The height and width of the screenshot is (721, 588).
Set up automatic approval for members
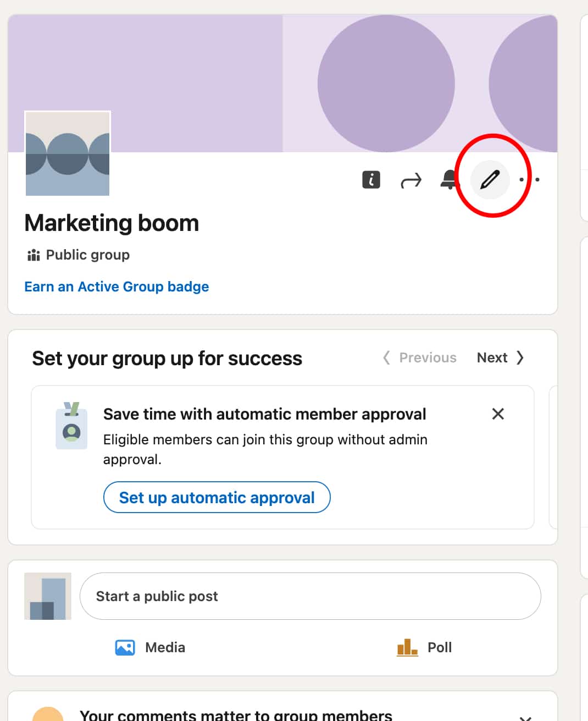point(217,497)
